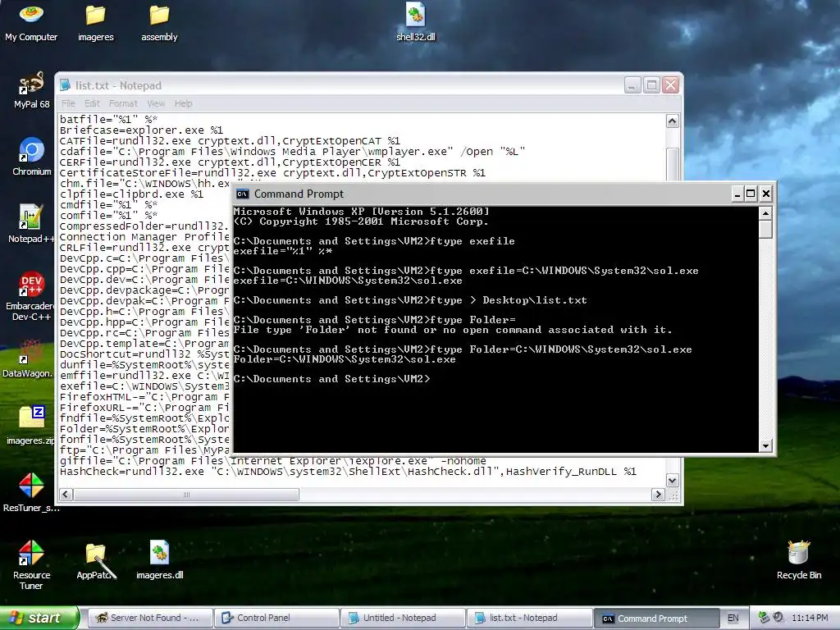This screenshot has height=630, width=840.
Task: Click the Start button
Action: pyautogui.click(x=39, y=619)
